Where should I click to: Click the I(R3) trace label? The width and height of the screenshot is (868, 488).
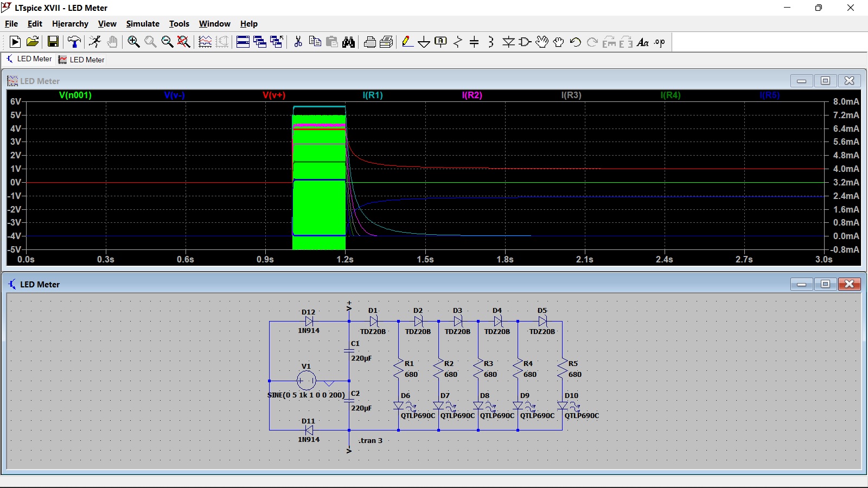tap(571, 95)
